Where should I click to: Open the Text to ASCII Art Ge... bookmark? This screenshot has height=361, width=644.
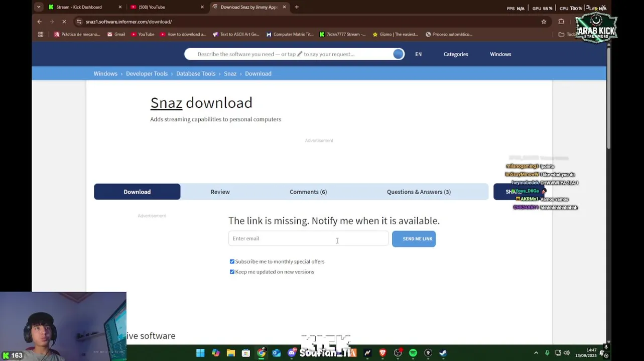click(236, 34)
